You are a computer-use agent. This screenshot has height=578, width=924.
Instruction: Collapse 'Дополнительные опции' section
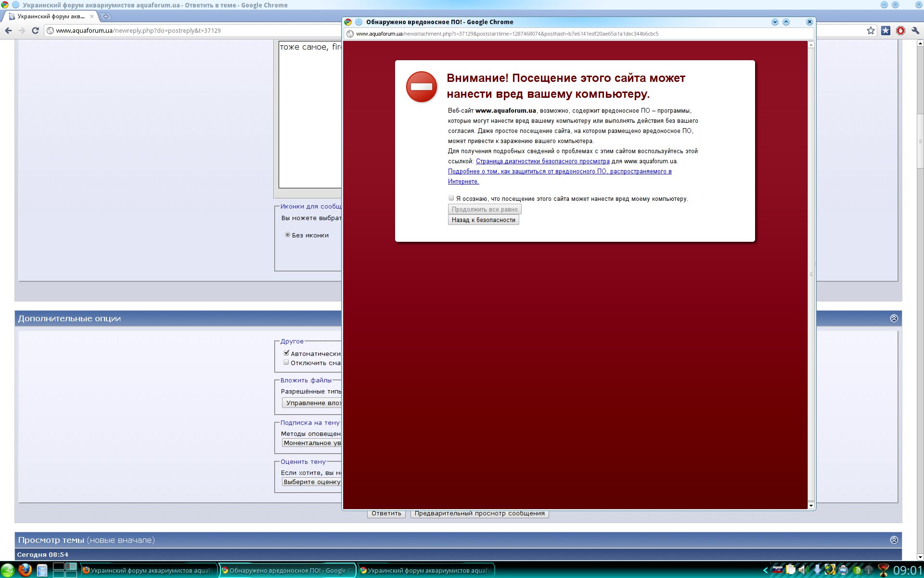click(894, 318)
